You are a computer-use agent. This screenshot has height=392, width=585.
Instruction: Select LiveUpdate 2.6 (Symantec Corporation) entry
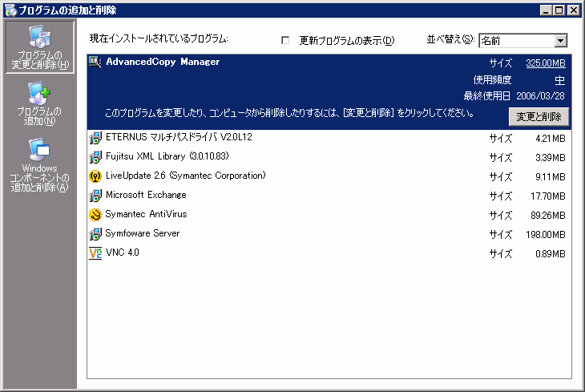tap(329, 176)
